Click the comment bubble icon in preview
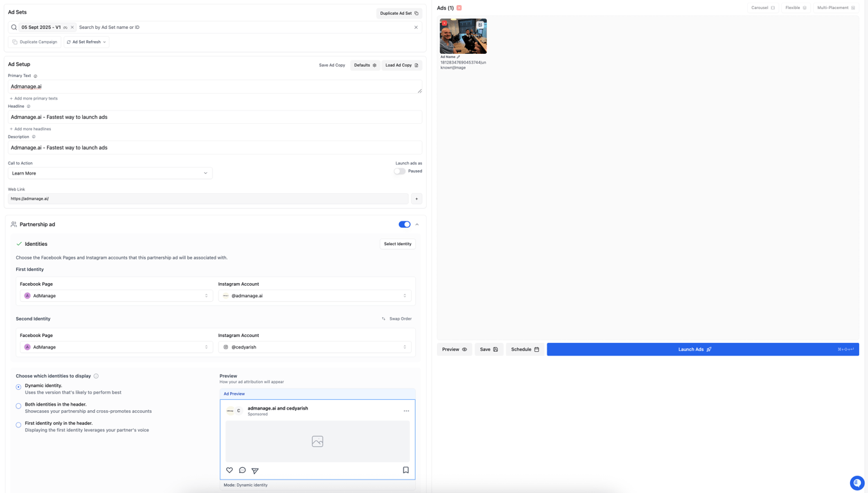The width and height of the screenshot is (868, 493). [242, 471]
